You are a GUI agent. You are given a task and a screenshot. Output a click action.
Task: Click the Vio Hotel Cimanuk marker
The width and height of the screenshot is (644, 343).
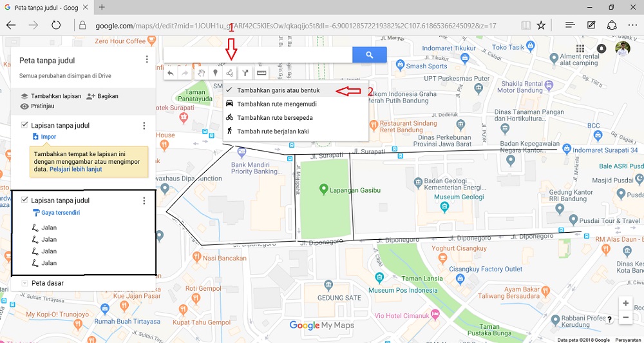tap(435, 315)
